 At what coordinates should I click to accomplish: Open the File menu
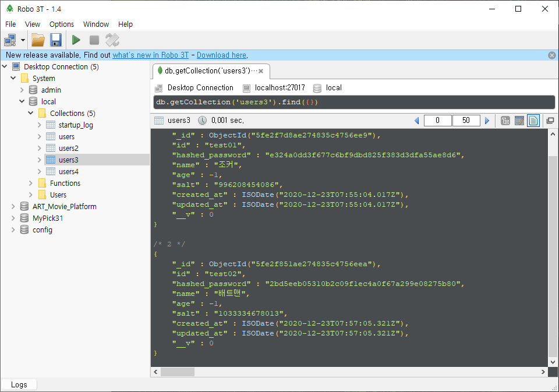[x=10, y=24]
